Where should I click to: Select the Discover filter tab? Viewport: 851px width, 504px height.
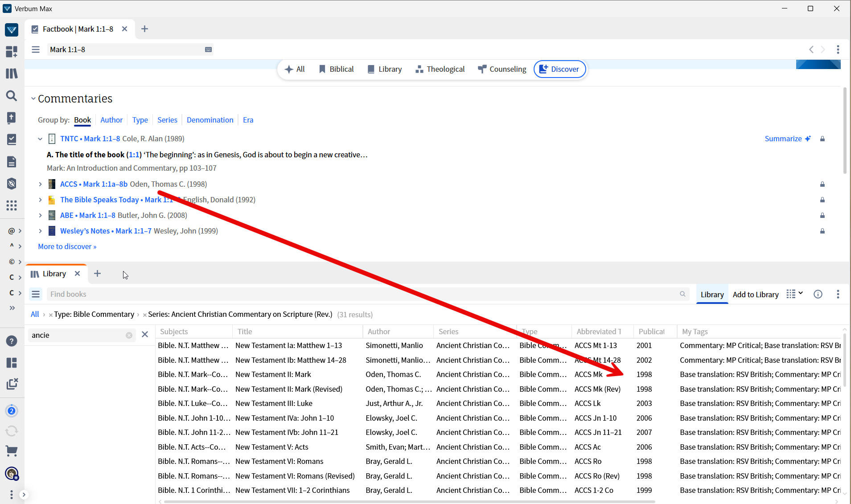559,69
